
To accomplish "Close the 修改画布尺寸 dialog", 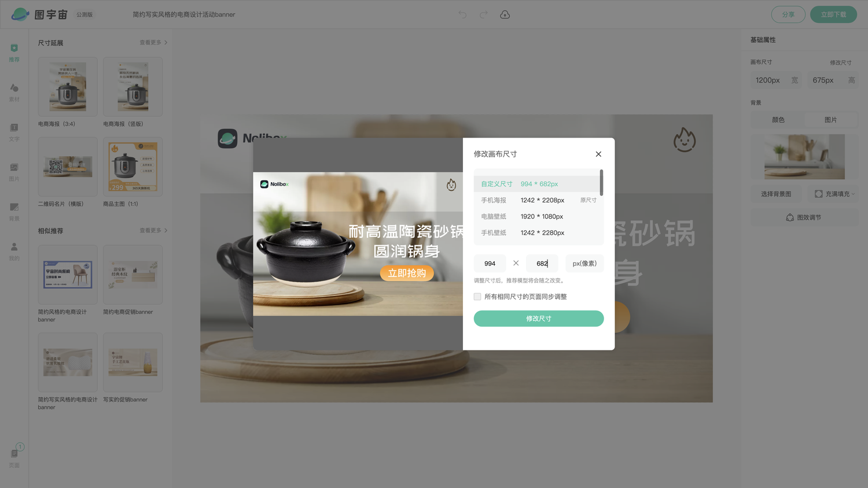I will [x=598, y=154].
